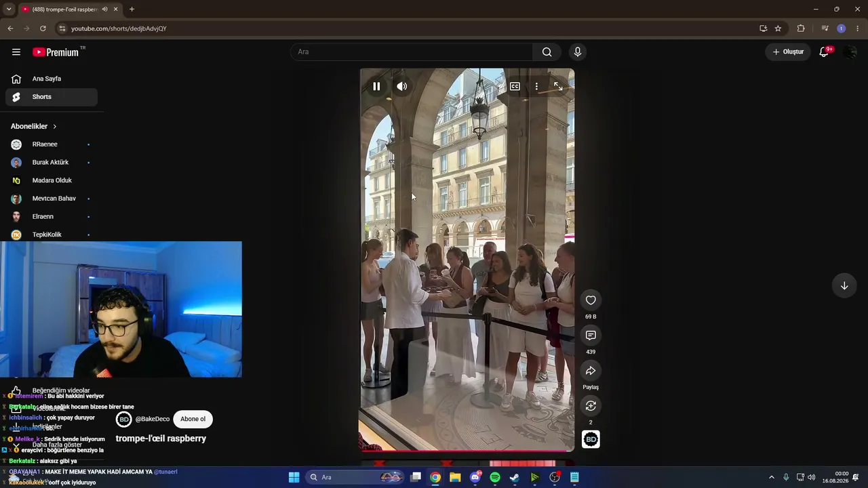
Task: Open the BD sound icon under the remix button
Action: (591, 439)
